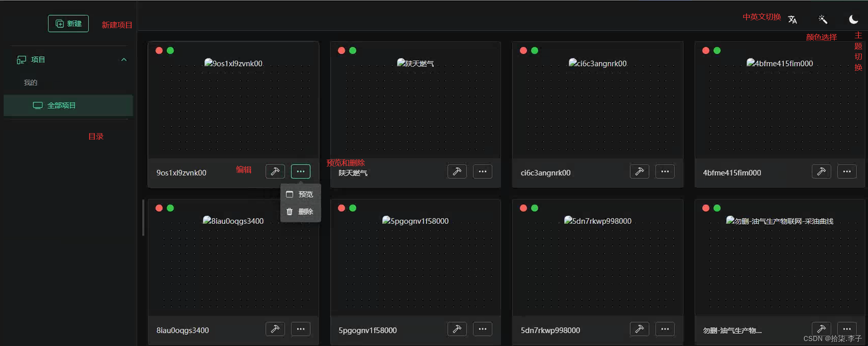The width and height of the screenshot is (868, 346).
Task: Click the red dot on 陕天燃气 card
Action: (x=341, y=51)
